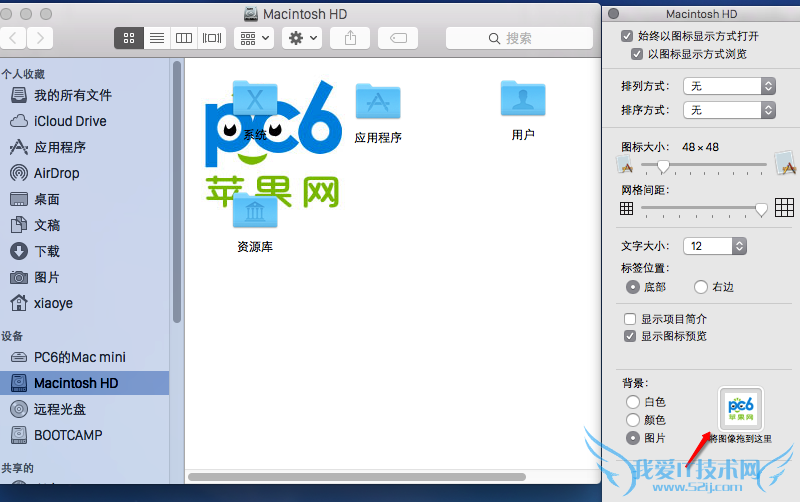Open the 文字大小 dropdown showing 12
This screenshot has height=502, width=800.
[x=714, y=246]
